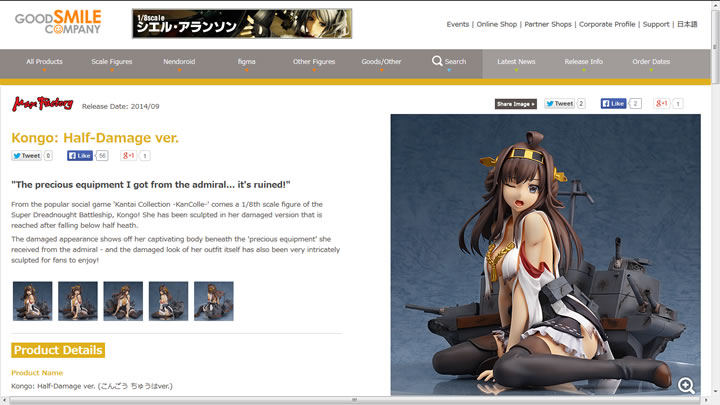Click the Facebook Like button showing 56

coord(80,156)
